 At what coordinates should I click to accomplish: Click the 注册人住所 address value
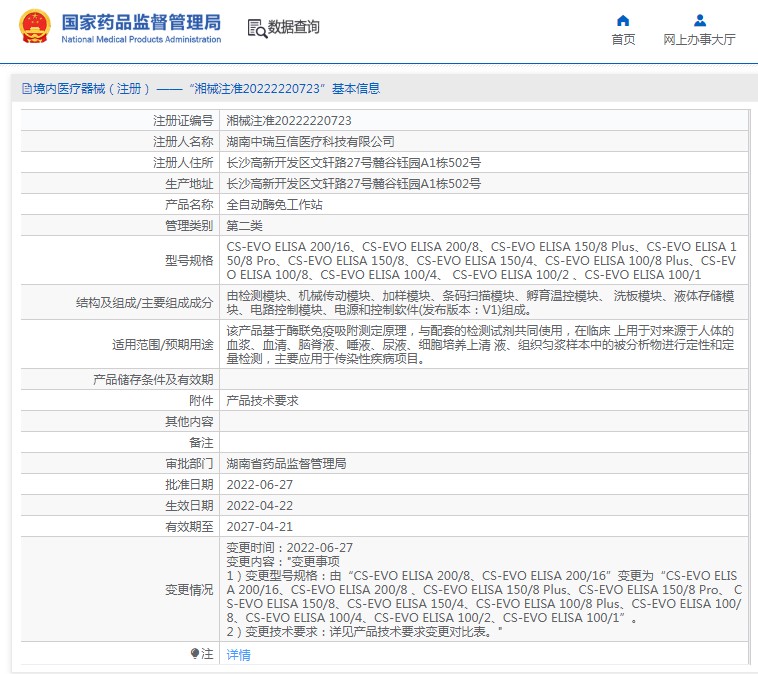tap(353, 162)
